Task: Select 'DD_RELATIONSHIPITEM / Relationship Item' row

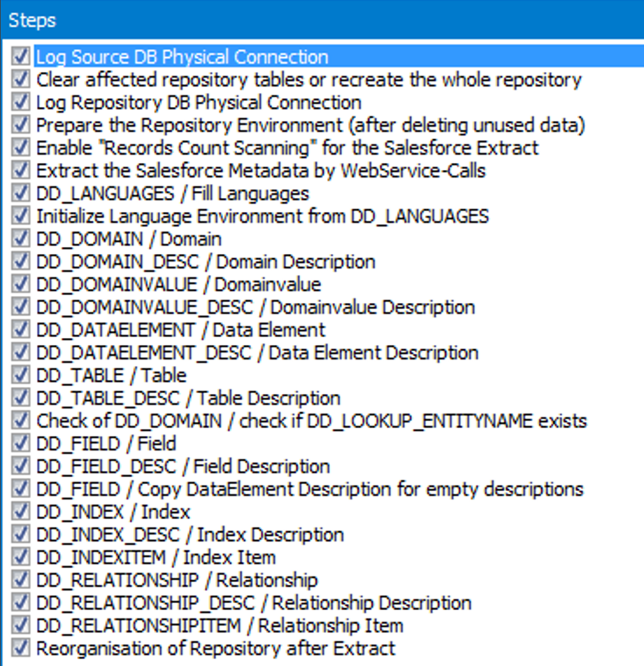Action: coord(220,626)
